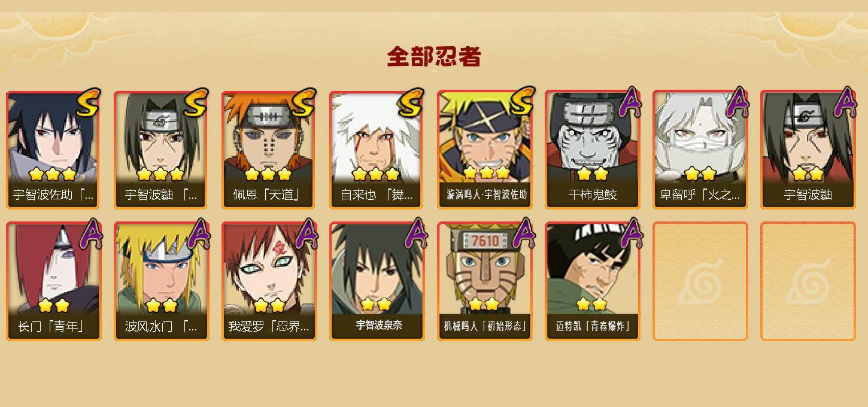Screen dimensions: 868x407
Task: Select the 迈特凯「青春爆炸」 card
Action: (592, 281)
